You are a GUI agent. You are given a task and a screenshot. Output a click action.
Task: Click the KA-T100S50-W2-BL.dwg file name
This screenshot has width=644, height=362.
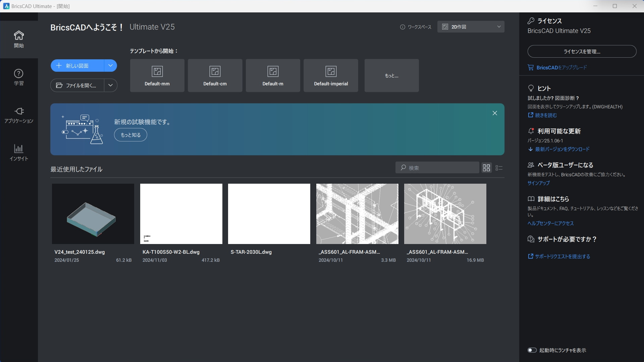point(171,252)
